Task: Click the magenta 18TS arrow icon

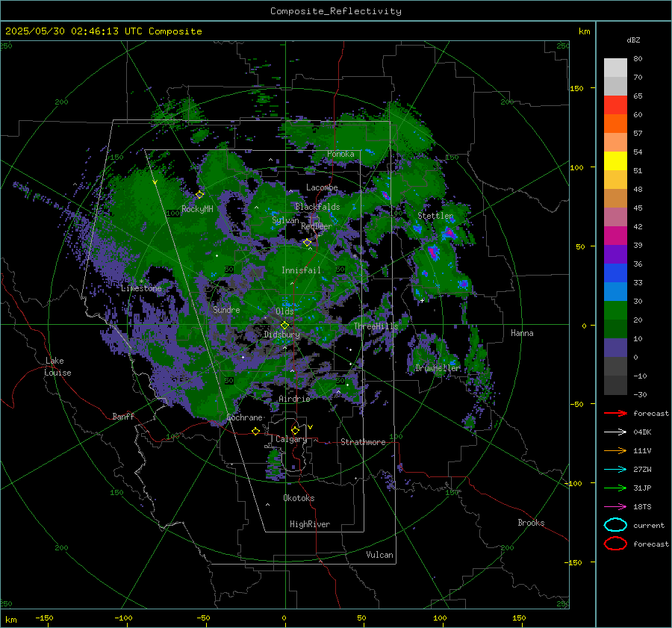Action: [x=615, y=506]
